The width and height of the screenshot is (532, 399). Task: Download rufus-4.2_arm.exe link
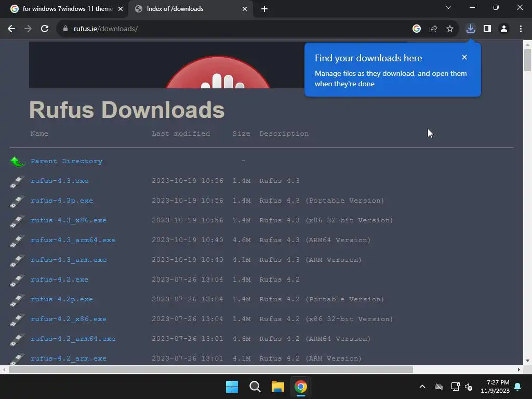(69, 358)
